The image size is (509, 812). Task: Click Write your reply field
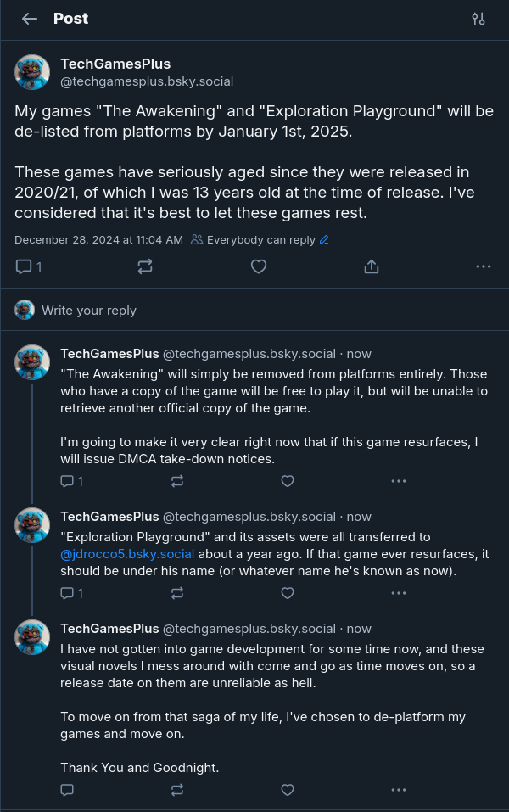[89, 311]
